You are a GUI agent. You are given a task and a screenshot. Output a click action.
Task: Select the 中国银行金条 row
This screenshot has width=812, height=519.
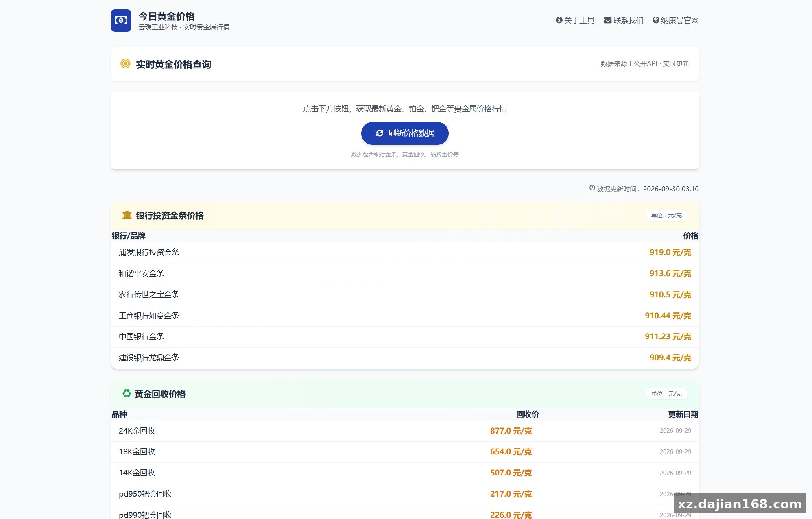tap(405, 337)
